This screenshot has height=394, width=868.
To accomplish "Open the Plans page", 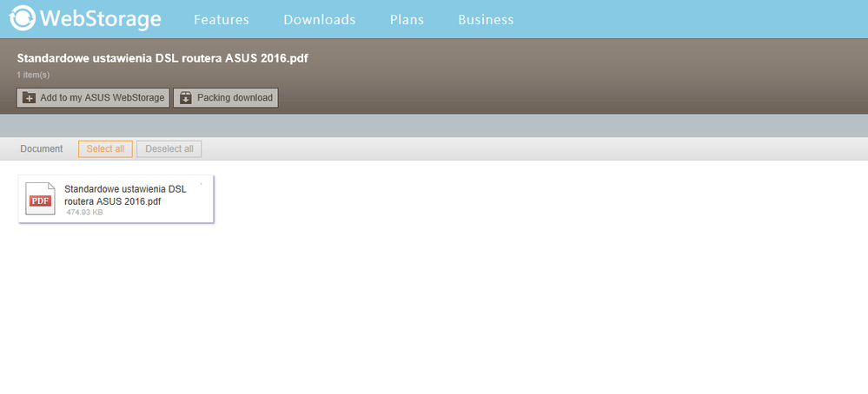I will coord(407,20).
